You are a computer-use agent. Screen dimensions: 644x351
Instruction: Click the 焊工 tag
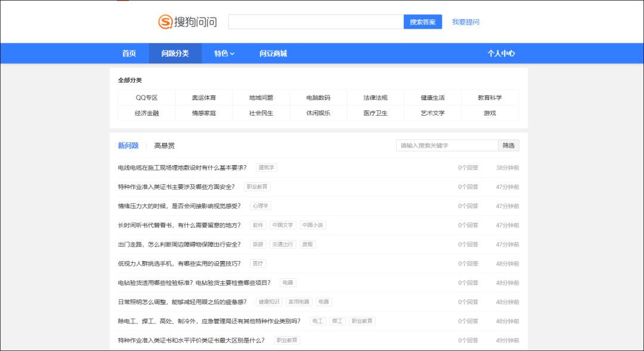pos(337,321)
